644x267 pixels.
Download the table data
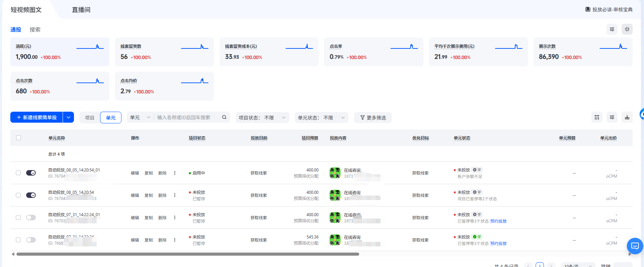[x=627, y=118]
